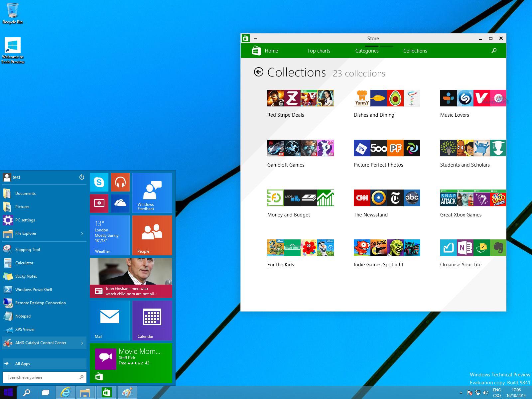
Task: Open Home in Store navigation
Action: click(271, 51)
